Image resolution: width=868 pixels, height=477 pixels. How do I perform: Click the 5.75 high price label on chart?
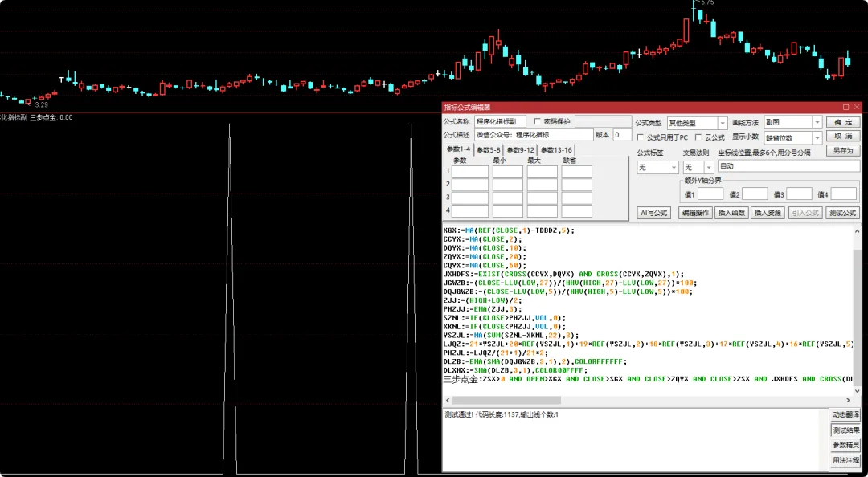coord(707,2)
